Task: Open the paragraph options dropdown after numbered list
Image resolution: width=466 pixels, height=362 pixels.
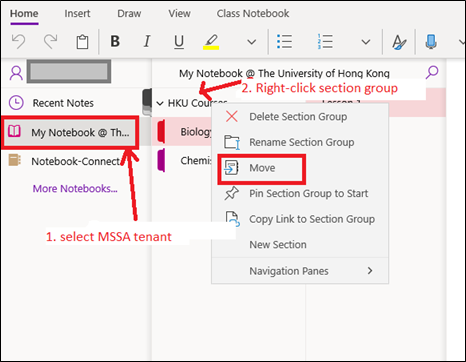Action: point(366,42)
